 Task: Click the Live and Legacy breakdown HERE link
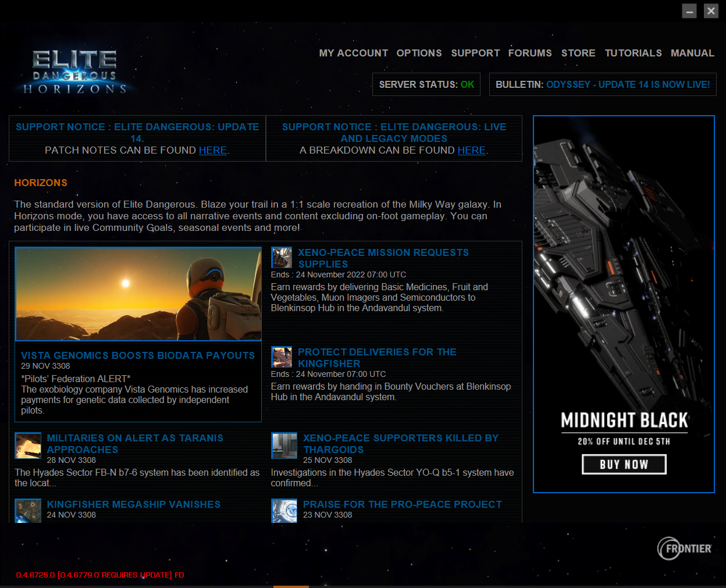472,150
